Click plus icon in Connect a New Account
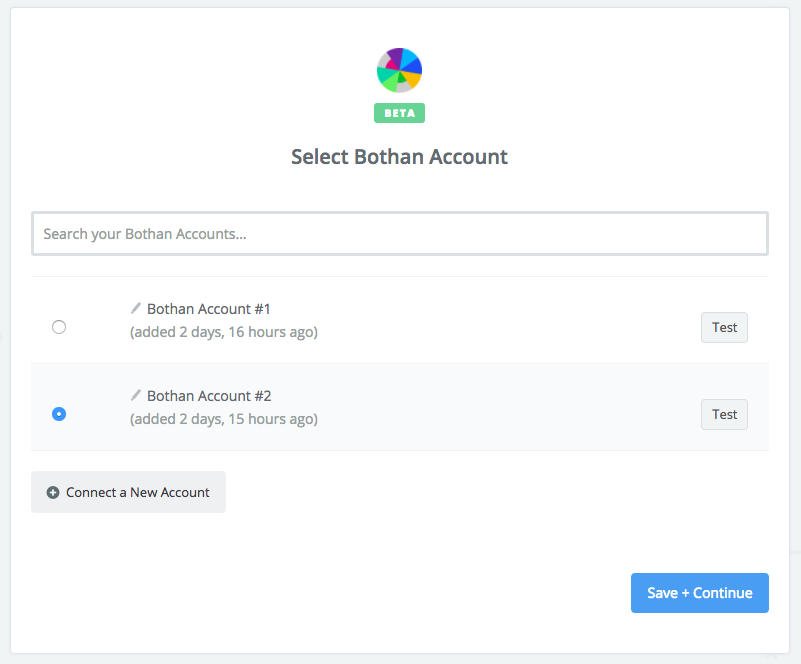This screenshot has height=664, width=801. tap(53, 492)
